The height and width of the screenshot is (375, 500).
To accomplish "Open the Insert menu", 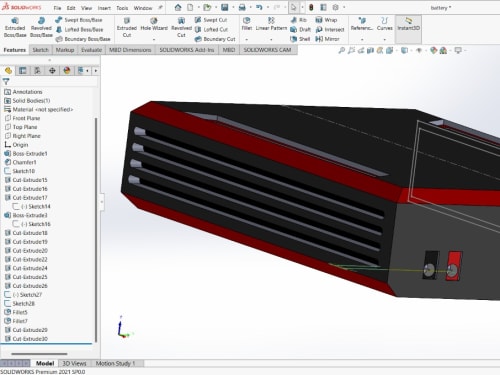I will [x=104, y=8].
